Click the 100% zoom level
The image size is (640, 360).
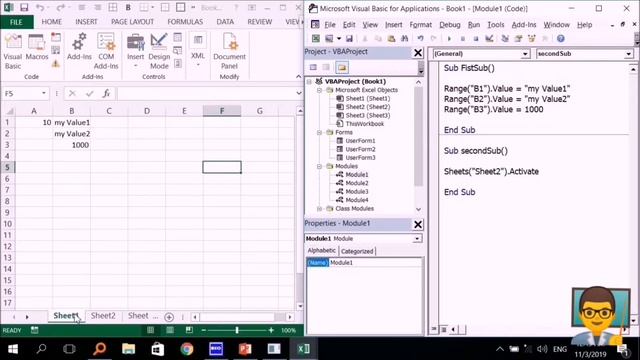coord(288,330)
